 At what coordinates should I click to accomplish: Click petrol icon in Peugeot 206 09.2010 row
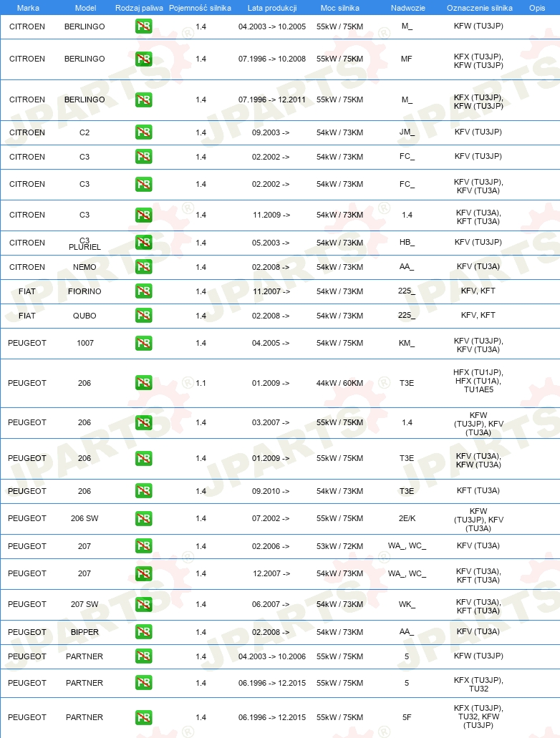tap(144, 491)
